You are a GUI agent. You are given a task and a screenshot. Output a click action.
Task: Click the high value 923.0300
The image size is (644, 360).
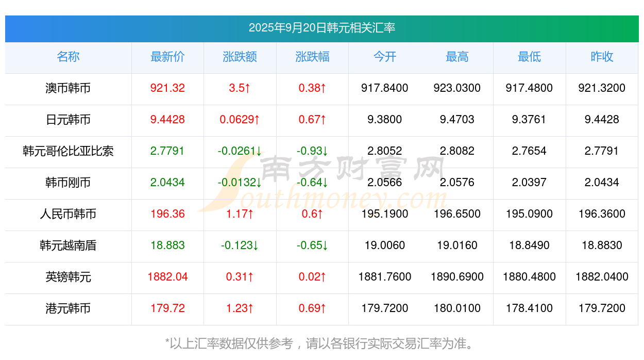pos(457,88)
